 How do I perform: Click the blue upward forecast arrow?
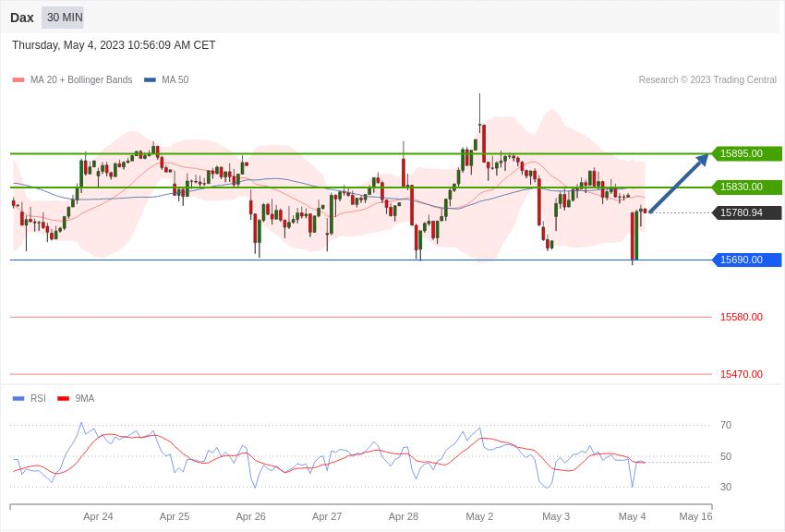(680, 183)
